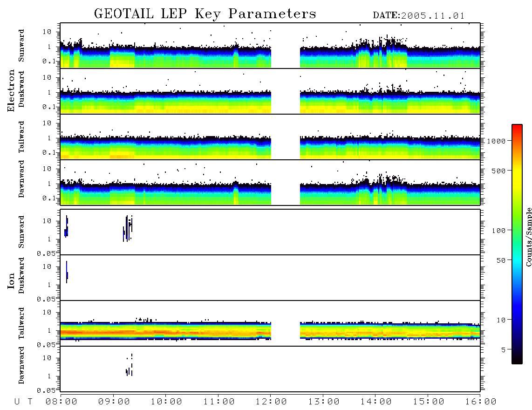Select the 50 label on the color bar
Image resolution: width=532 pixels, height=410 pixels.
tap(501, 260)
